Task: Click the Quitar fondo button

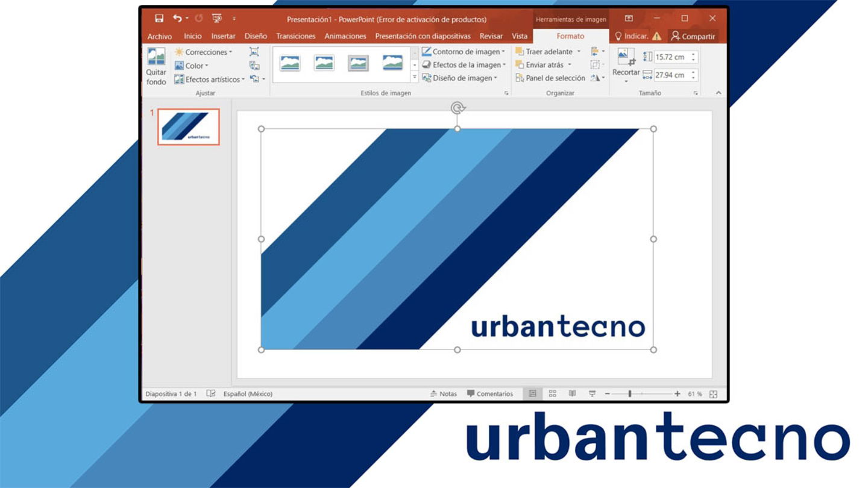Action: (x=156, y=67)
